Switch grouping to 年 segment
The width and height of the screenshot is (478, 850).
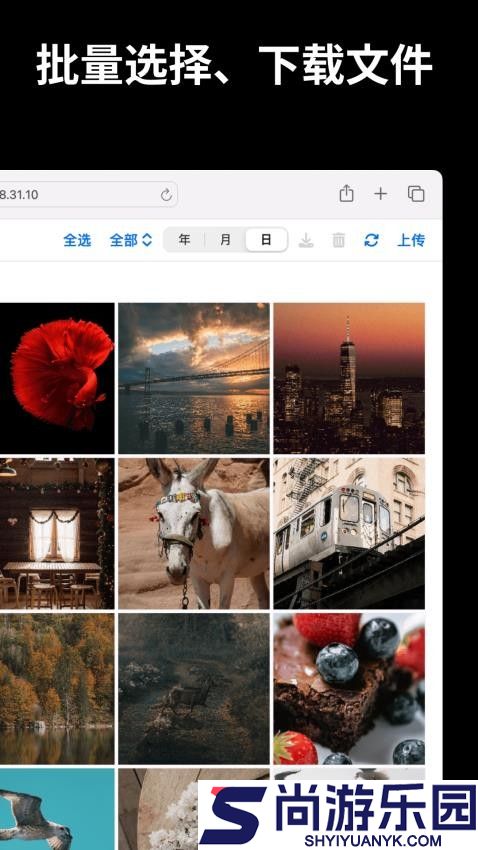185,240
